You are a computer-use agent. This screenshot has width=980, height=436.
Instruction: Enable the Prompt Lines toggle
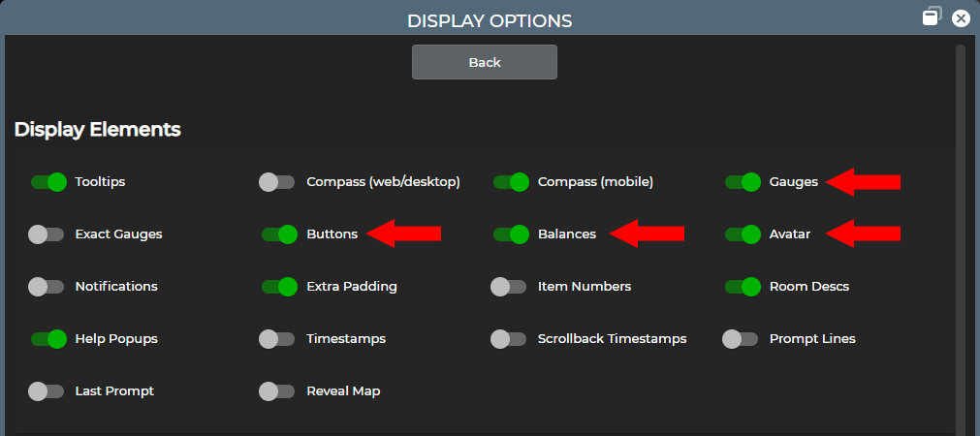point(741,338)
